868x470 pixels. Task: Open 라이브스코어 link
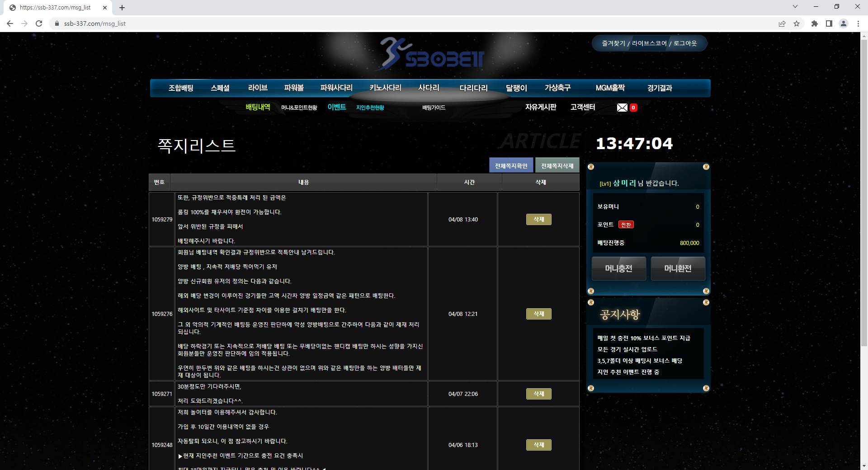[649, 43]
